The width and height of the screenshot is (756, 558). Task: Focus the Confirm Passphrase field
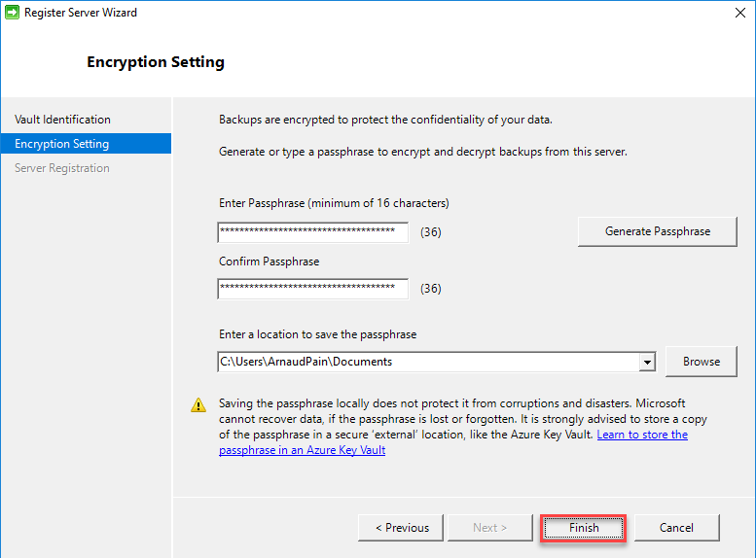pyautogui.click(x=312, y=289)
